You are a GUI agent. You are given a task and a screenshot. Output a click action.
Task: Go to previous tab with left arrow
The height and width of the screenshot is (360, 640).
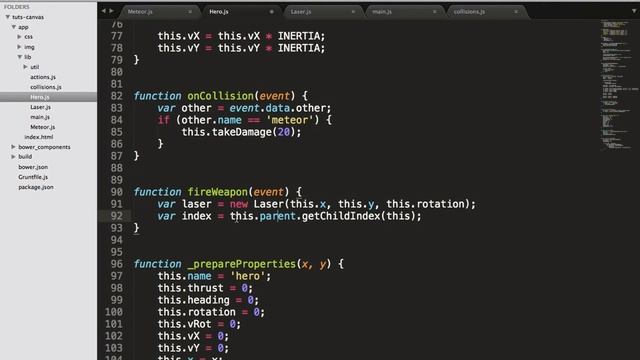click(x=104, y=11)
